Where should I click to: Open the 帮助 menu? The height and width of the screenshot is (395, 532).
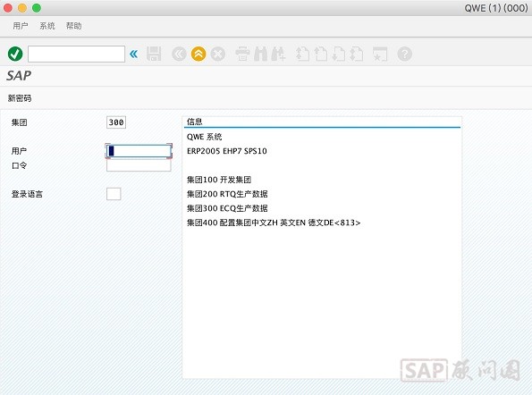pos(73,26)
